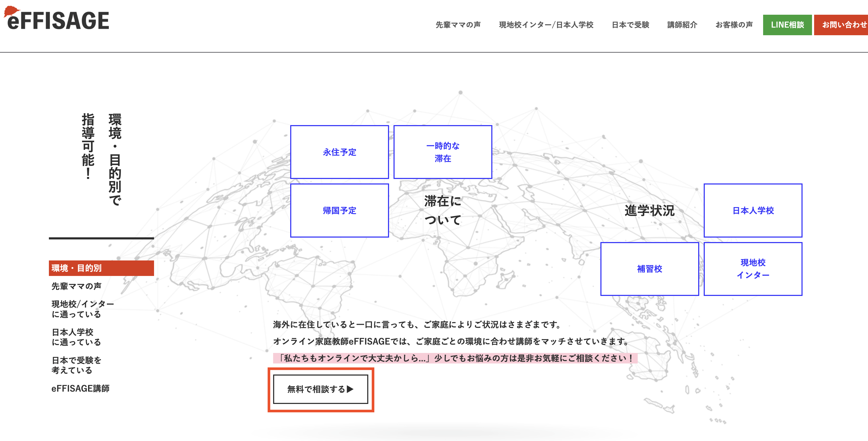Click the eFFISAGE logo
Screen dimensions: 868x441
[x=56, y=18]
